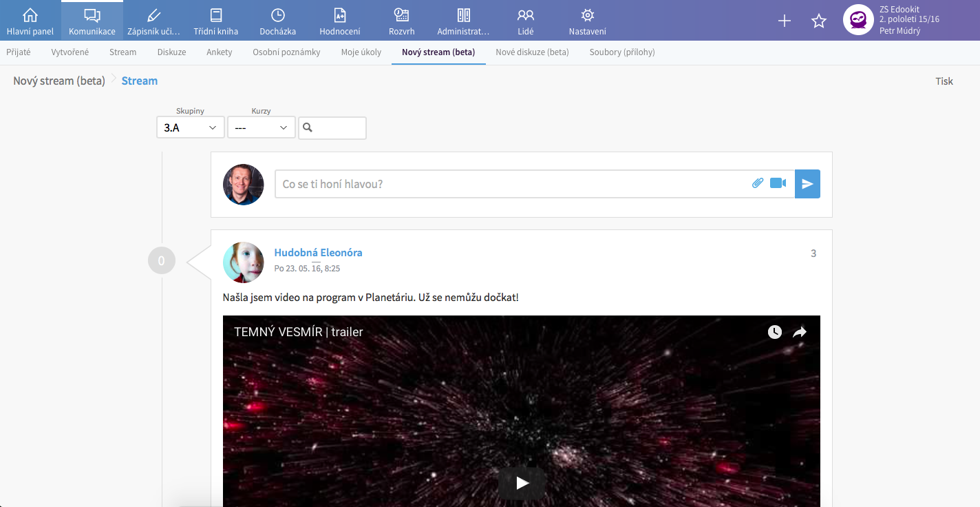Click the number 3 on the post
The height and width of the screenshot is (507, 980).
(813, 253)
